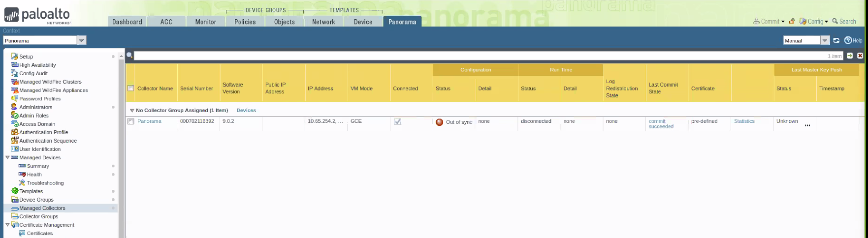The width and height of the screenshot is (868, 238).
Task: Click the High Availability icon
Action: pos(15,65)
